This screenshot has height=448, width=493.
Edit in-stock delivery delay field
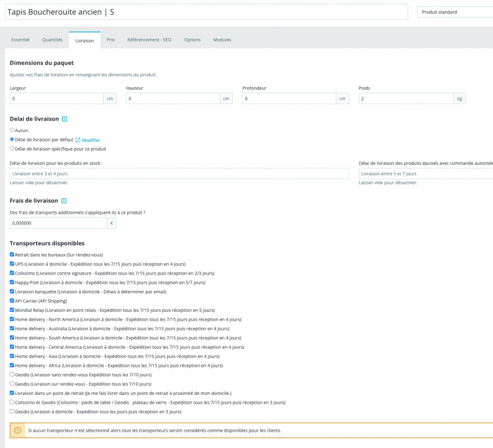coord(179,174)
